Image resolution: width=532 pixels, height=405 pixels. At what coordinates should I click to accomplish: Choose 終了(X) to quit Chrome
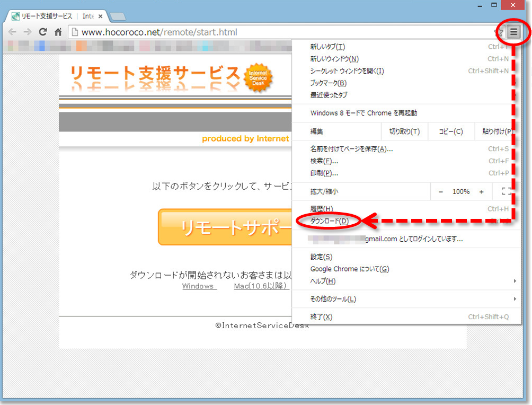click(x=406, y=316)
